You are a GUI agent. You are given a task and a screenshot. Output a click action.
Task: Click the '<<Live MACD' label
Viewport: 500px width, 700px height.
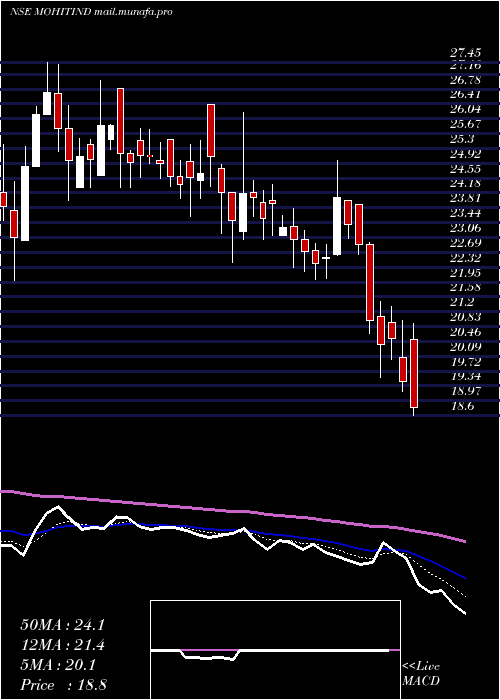point(421,674)
